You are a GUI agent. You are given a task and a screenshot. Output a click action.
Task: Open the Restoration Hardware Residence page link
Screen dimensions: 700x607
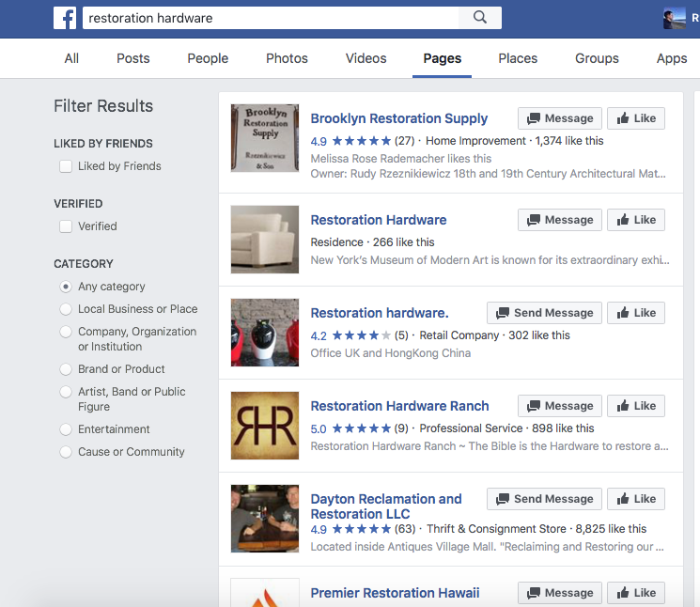[379, 220]
